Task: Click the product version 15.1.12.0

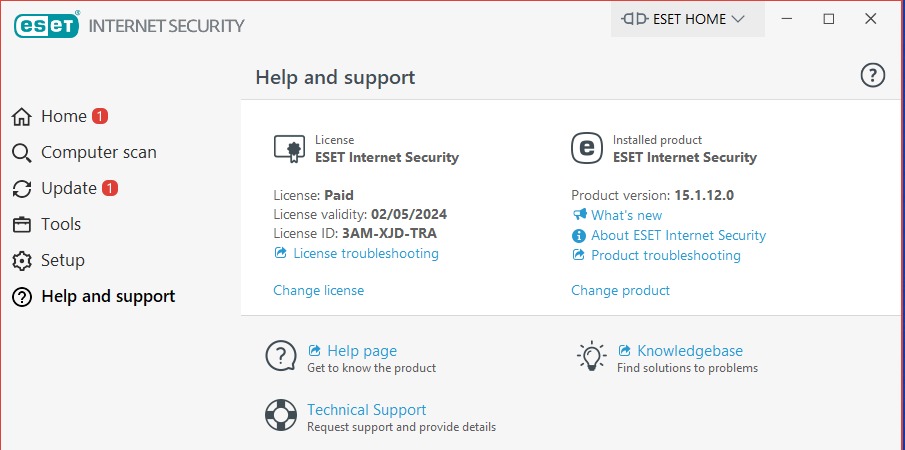Action: click(704, 195)
